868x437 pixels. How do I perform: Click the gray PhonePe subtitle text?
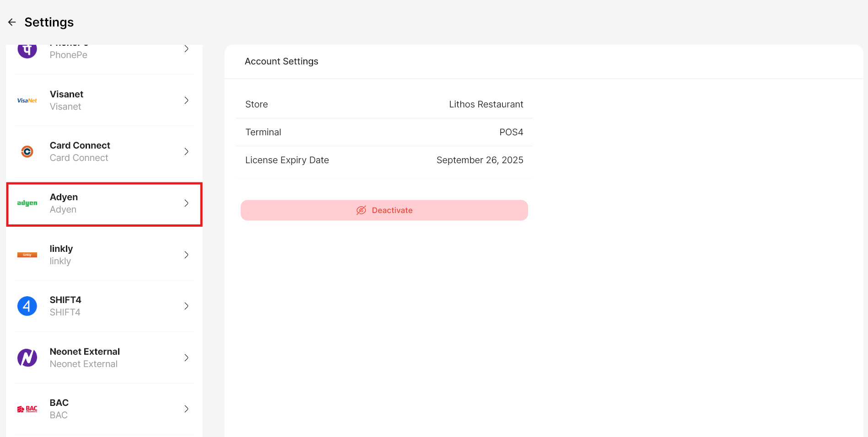(x=69, y=55)
